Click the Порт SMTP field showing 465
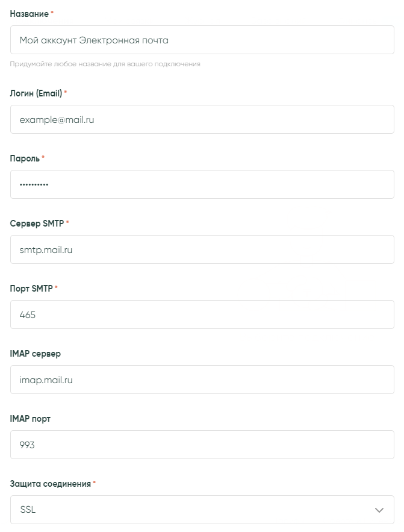The width and height of the screenshot is (404, 532). (x=202, y=315)
